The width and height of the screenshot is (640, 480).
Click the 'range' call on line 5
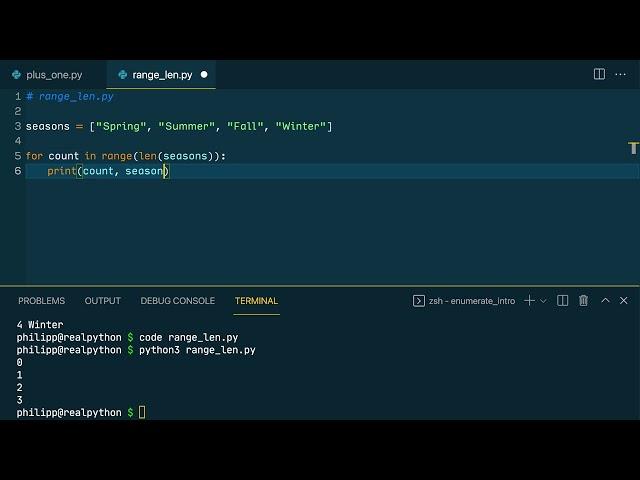pyautogui.click(x=117, y=156)
